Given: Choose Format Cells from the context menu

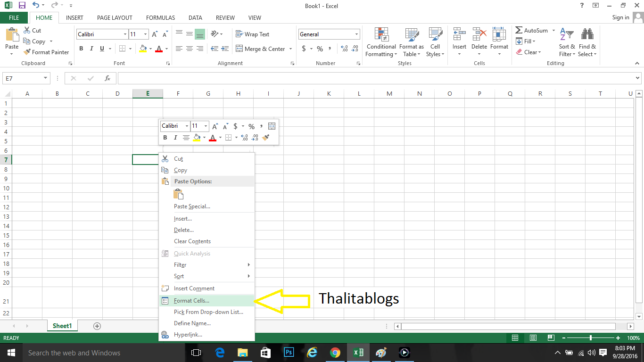Looking at the screenshot, I should 192,300.
